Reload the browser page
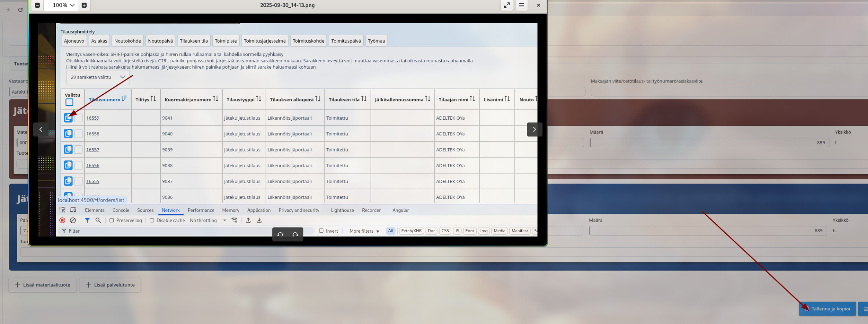The image size is (868, 324). click(x=21, y=10)
